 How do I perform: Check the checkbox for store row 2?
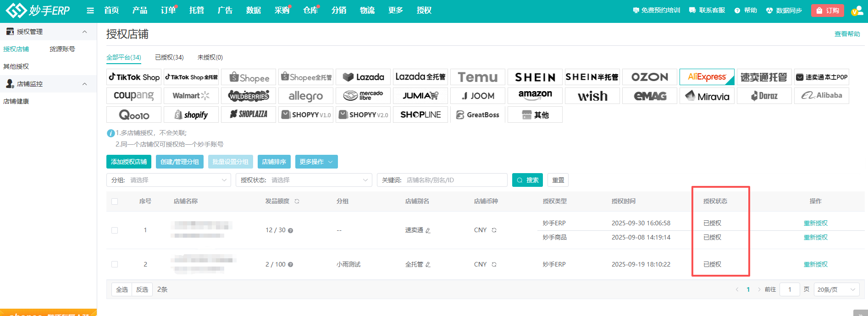coord(115,264)
